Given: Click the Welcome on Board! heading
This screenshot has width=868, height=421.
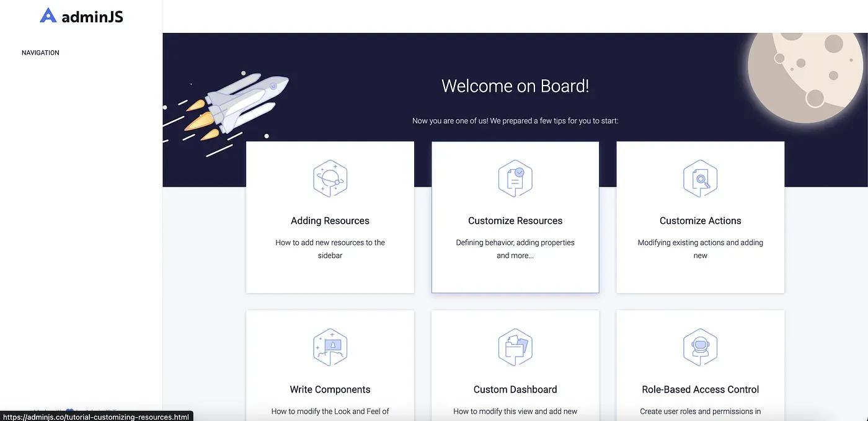Looking at the screenshot, I should click(515, 86).
